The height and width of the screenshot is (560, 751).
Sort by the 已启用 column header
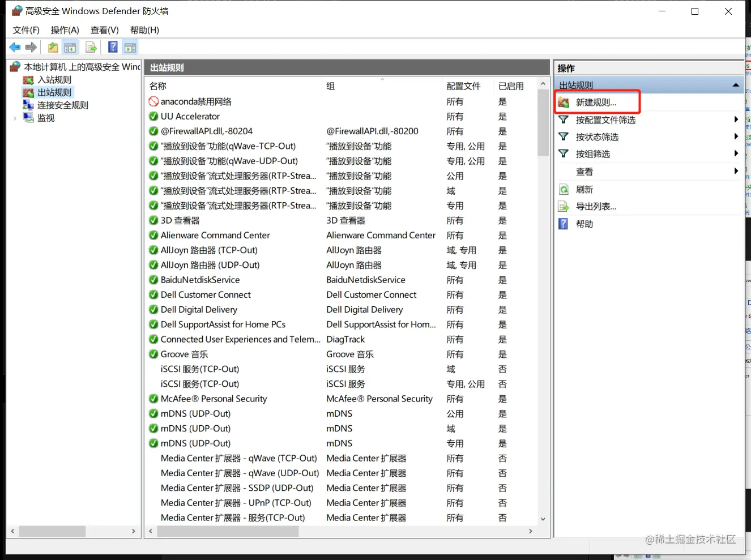pyautogui.click(x=514, y=86)
